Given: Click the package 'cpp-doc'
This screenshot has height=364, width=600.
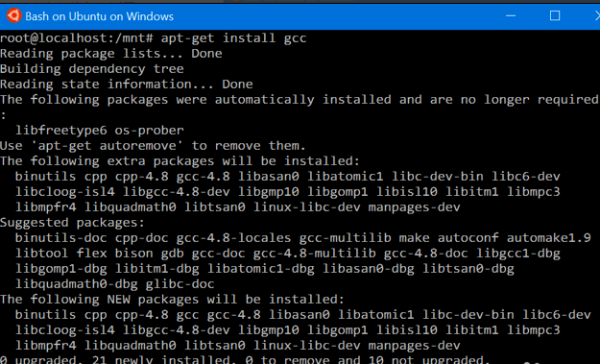Looking at the screenshot, I should coord(142,238).
